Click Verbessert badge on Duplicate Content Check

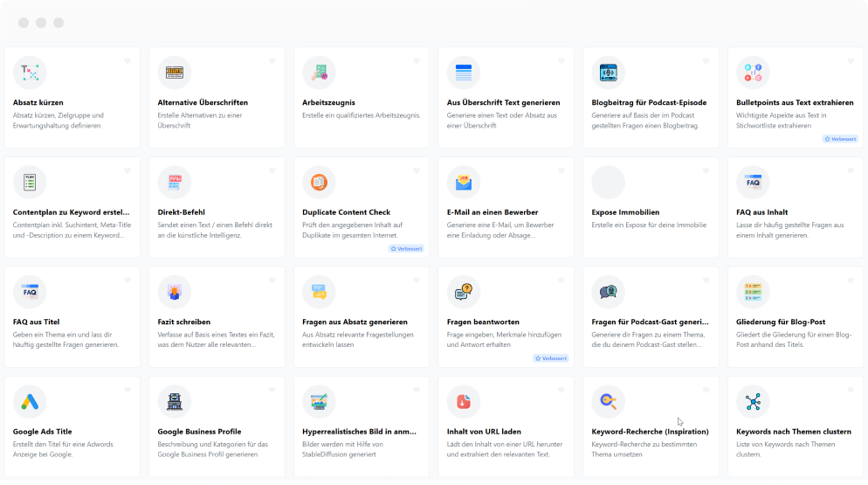tap(406, 249)
